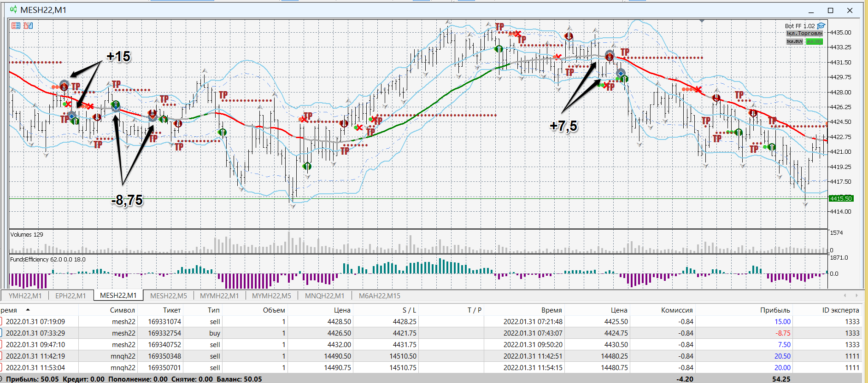This screenshot has height=383, width=868.
Task: Open the one-click trading panel icon
Action: 16,26
